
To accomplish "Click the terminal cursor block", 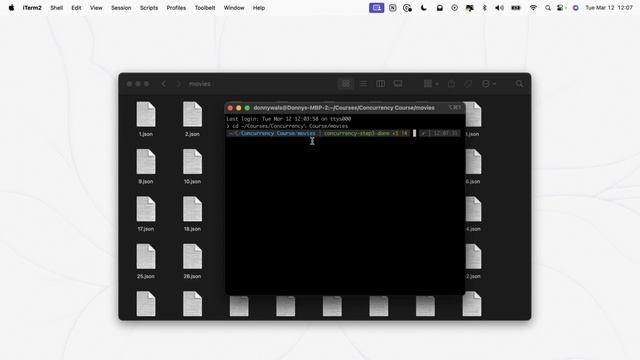I will pos(414,133).
